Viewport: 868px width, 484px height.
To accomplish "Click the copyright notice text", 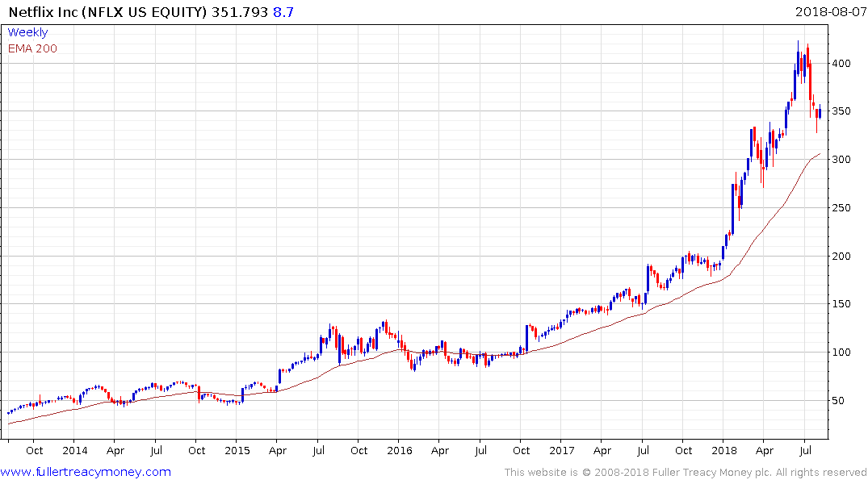I will coord(686,473).
